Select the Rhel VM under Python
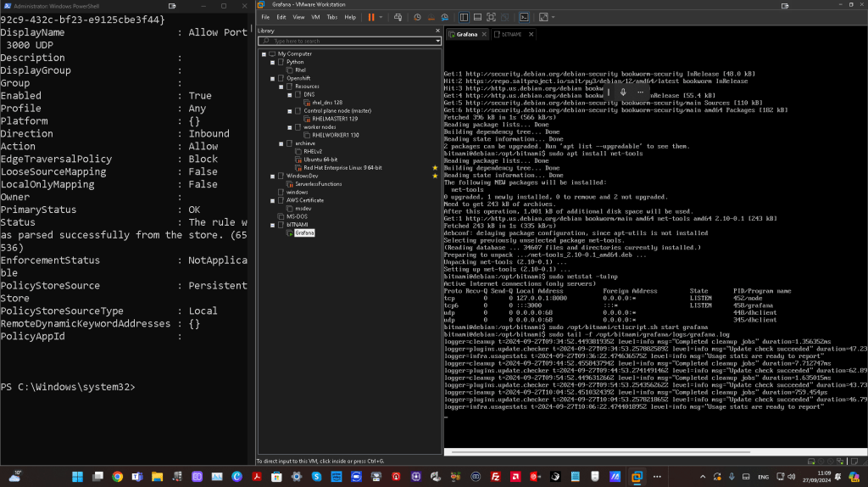 (x=300, y=70)
